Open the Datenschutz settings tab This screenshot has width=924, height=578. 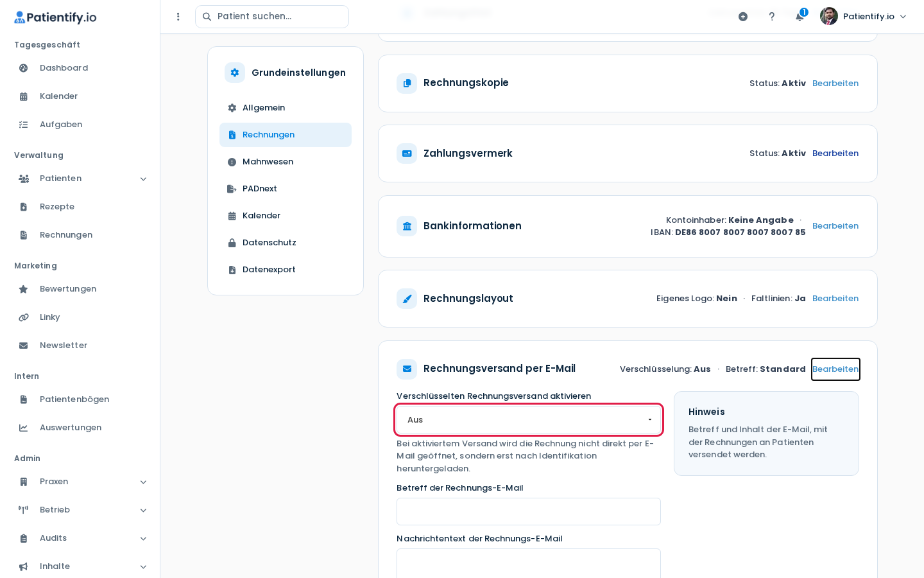(286, 243)
